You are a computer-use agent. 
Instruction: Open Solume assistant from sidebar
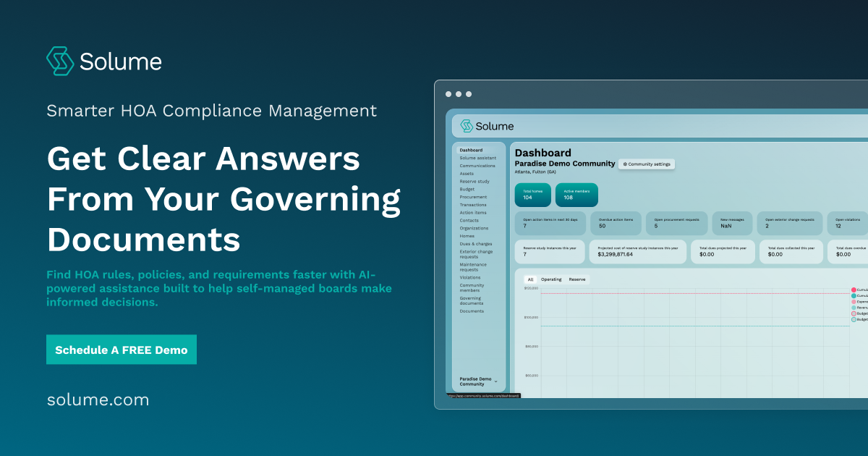point(478,158)
